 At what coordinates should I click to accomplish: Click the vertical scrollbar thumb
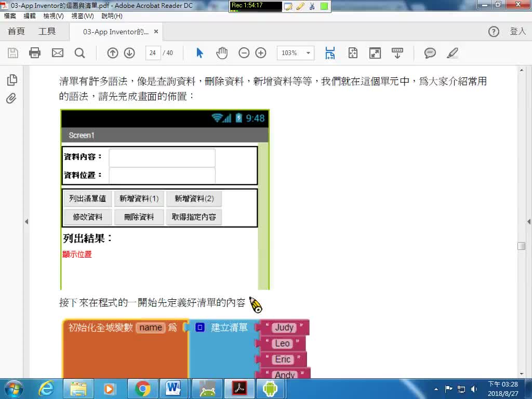coord(522,246)
